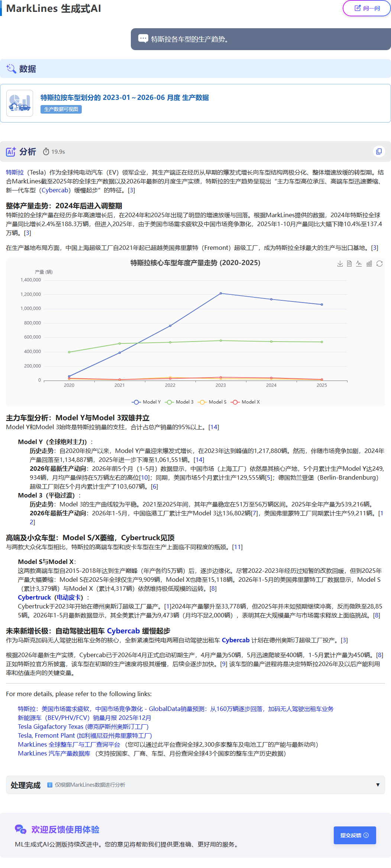The image size is (391, 868).
Task: Open citation [3] after 最大的生产与出口基地
Action: click(x=375, y=248)
